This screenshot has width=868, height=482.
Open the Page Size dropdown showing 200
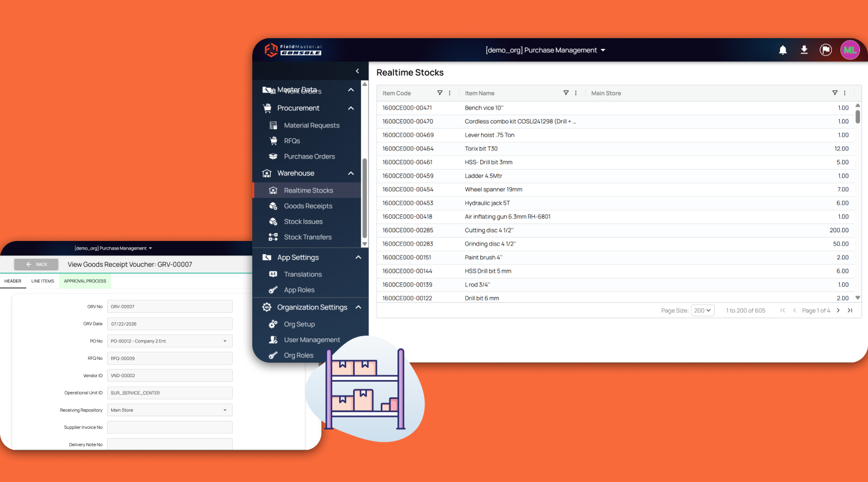[703, 310]
